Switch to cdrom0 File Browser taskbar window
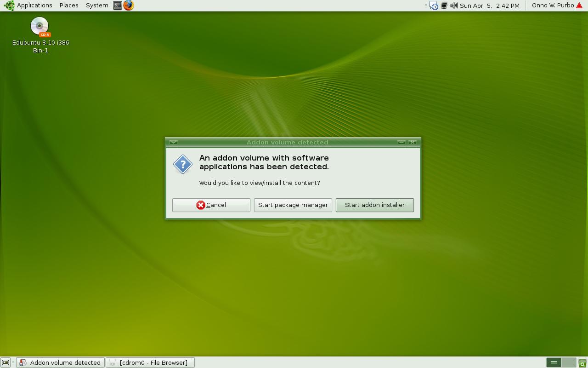This screenshot has height=368, width=588. (x=150, y=362)
